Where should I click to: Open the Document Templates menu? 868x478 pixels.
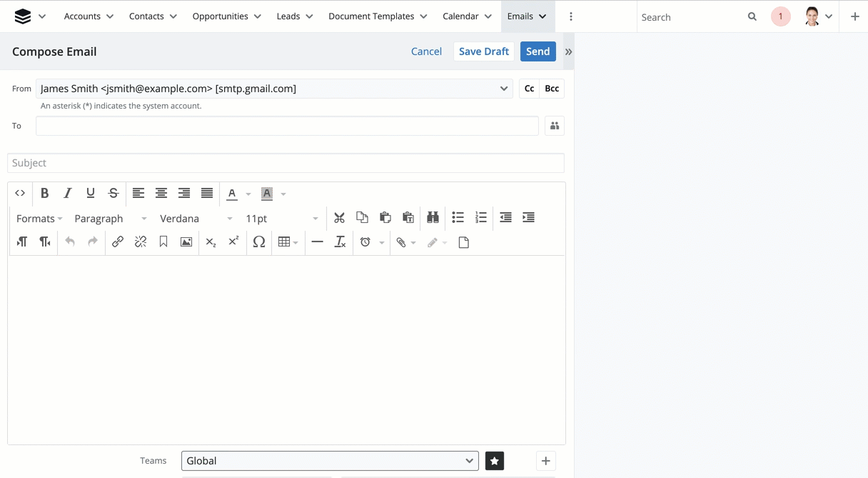[378, 16]
